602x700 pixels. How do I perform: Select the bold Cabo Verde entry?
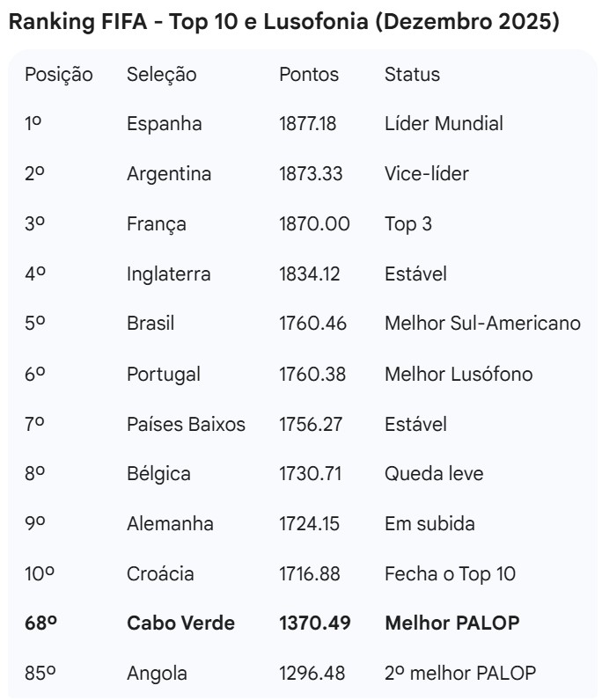(x=180, y=623)
